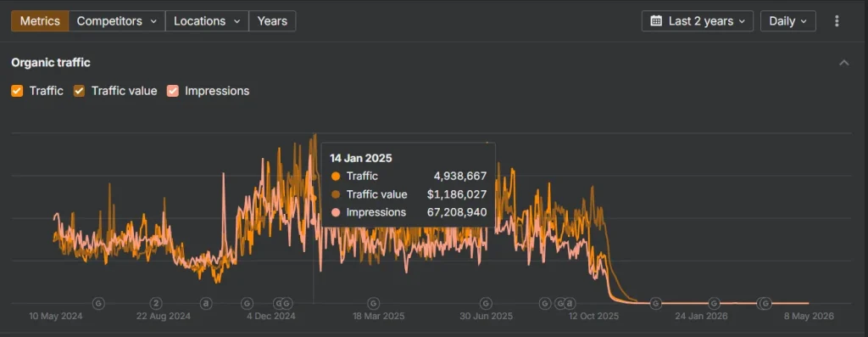Click the 'a' marker above 12 Oct 2025
868x337 pixels.
click(569, 303)
